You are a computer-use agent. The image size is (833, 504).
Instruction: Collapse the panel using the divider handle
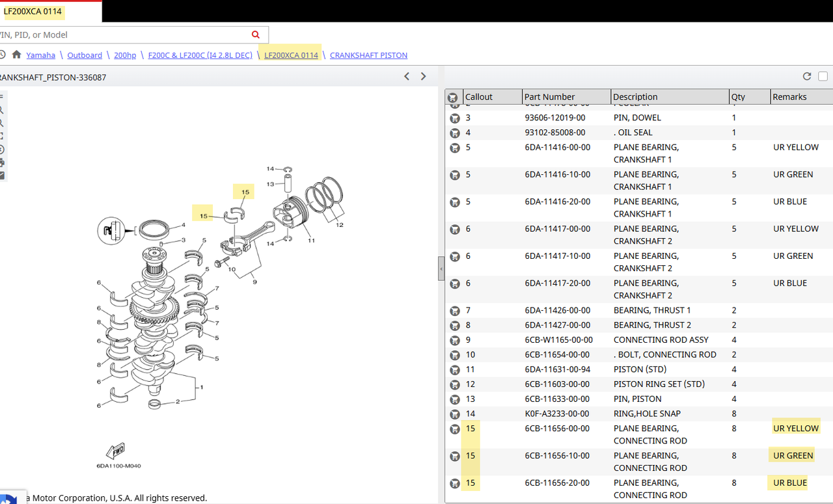(441, 268)
